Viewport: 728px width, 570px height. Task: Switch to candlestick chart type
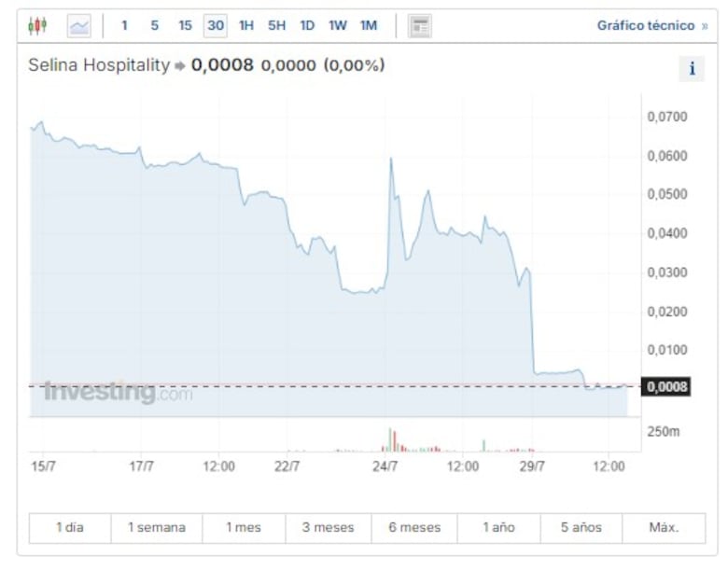37,26
